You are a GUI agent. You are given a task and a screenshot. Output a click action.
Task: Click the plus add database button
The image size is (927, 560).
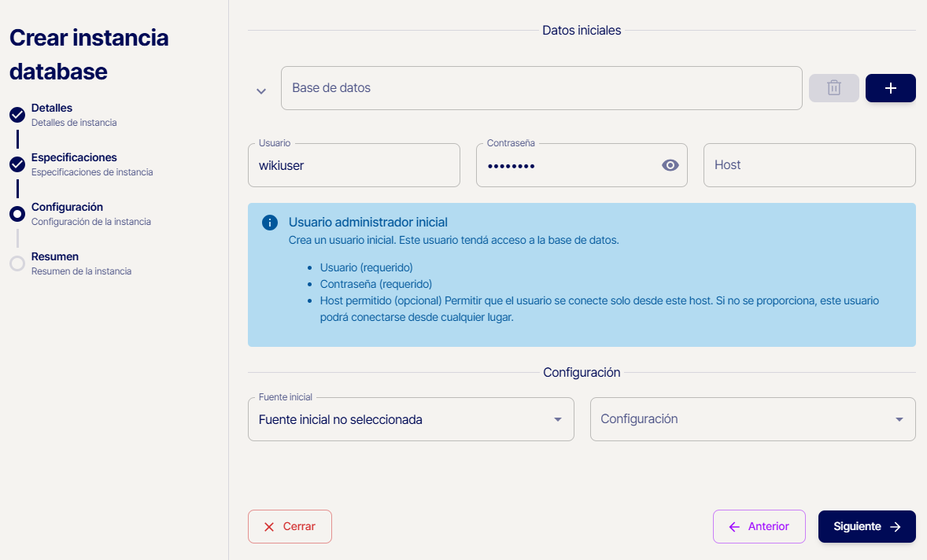[x=890, y=88]
